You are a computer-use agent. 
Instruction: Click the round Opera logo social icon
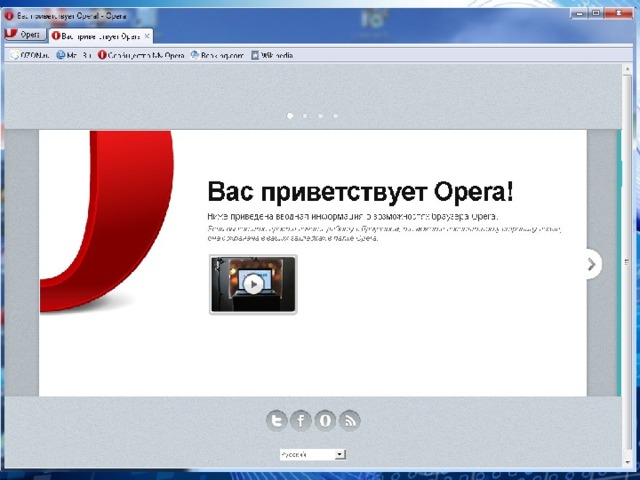click(325, 420)
